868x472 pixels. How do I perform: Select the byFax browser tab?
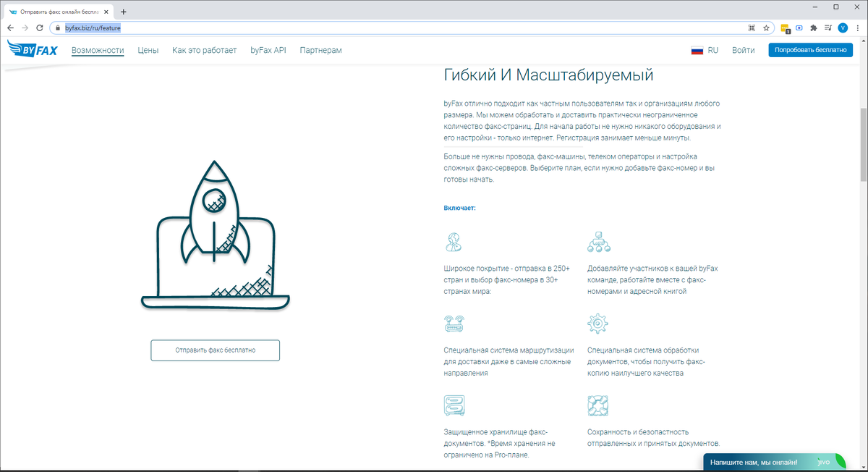(59, 12)
